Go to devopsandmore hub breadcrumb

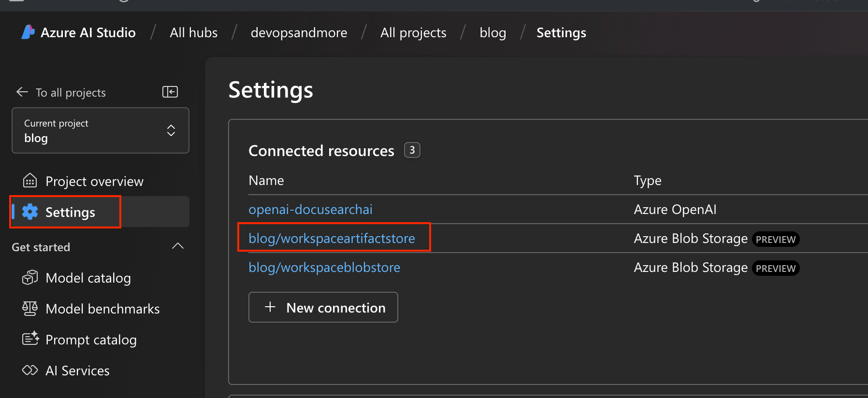299,33
